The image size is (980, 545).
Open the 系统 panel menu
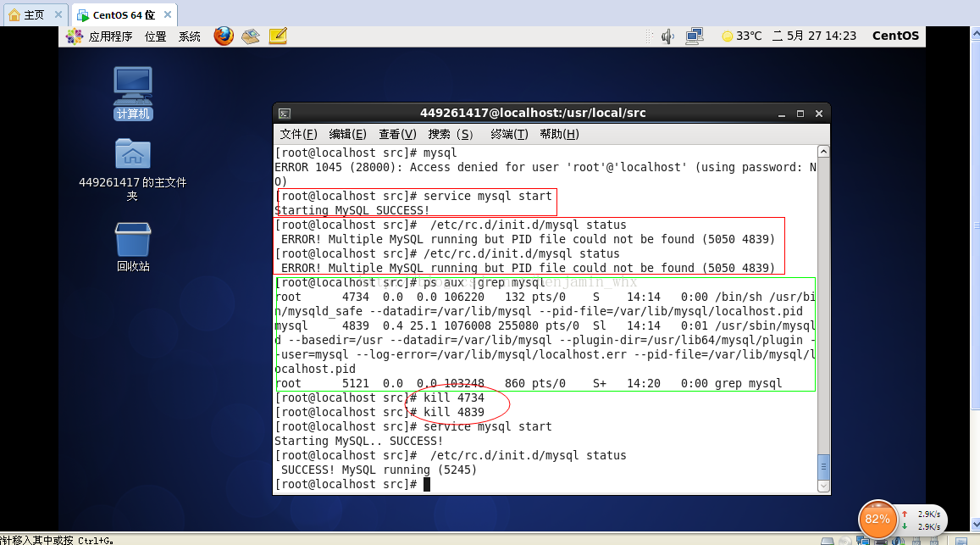pos(190,36)
